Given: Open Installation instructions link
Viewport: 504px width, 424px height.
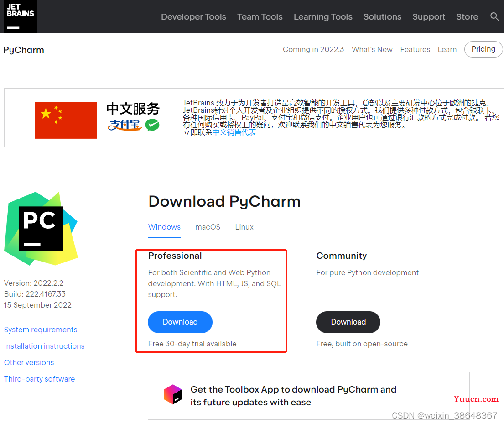Looking at the screenshot, I should pyautogui.click(x=44, y=346).
